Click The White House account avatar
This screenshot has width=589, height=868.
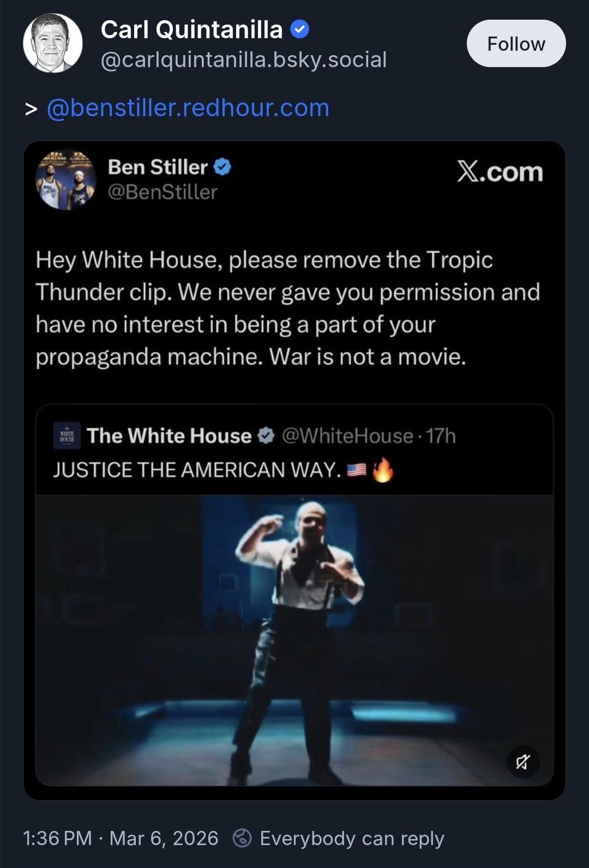coord(67,436)
